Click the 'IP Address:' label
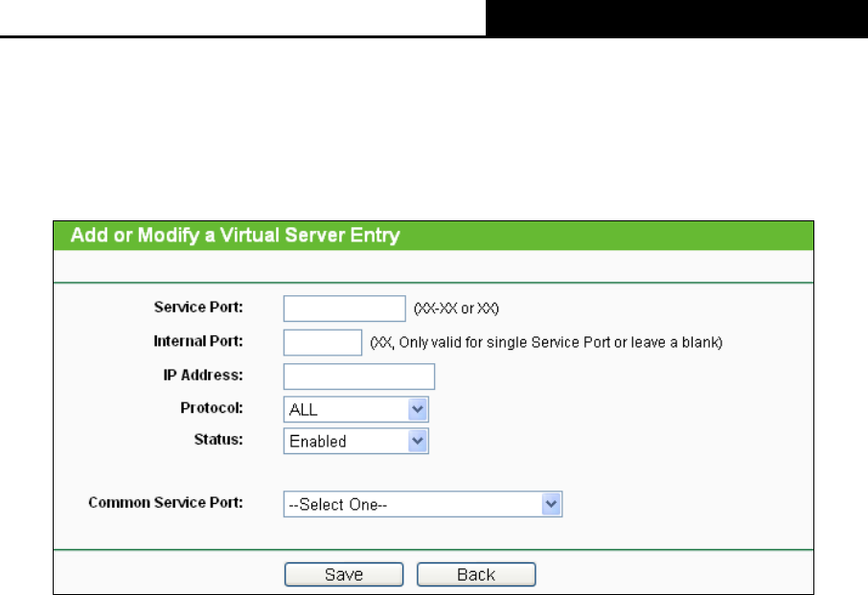This screenshot has width=868, height=595. (x=202, y=376)
